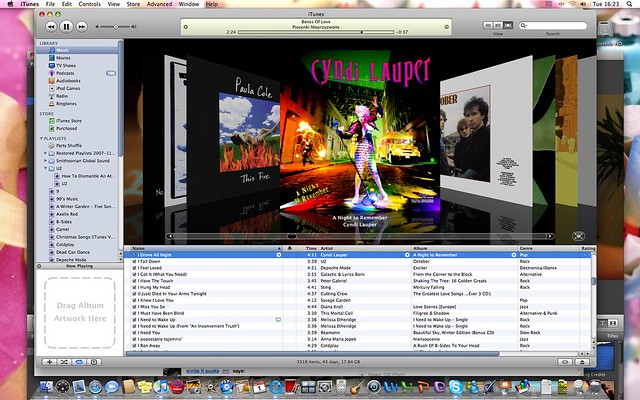Uncheck the song I Hung My Head
The image size is (640, 400).
click(x=134, y=287)
